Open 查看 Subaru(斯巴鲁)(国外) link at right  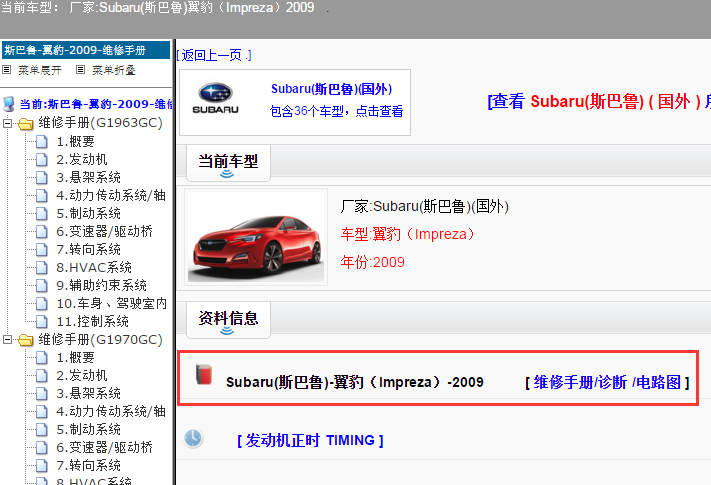pos(599,101)
